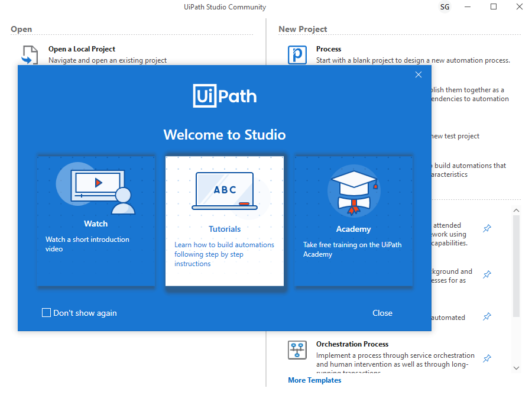Click the Orchestration Process template icon

297,350
